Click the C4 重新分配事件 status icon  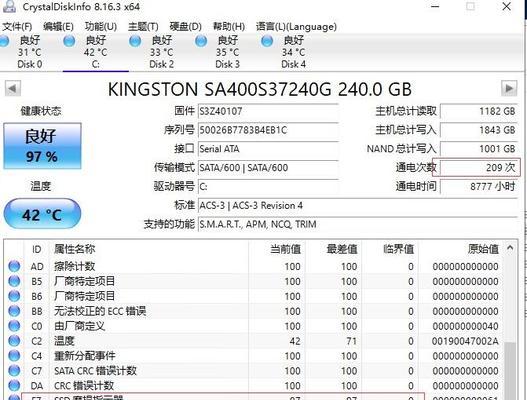[x=14, y=355]
